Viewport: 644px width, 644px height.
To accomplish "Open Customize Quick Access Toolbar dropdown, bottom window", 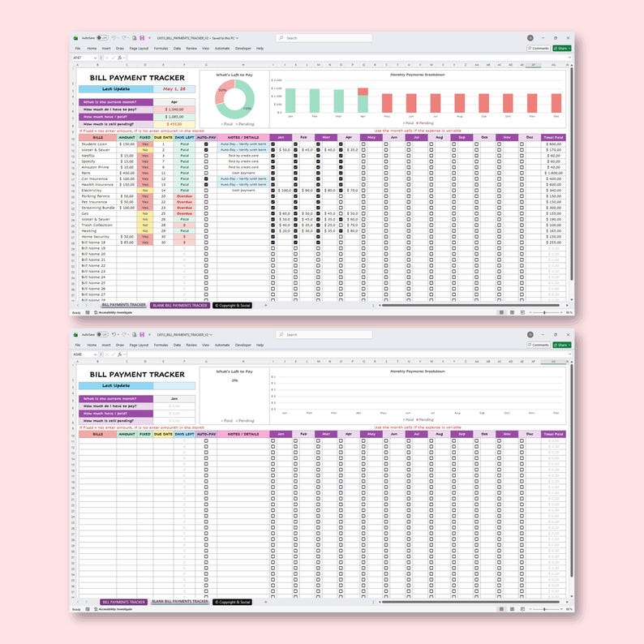I will (x=149, y=334).
